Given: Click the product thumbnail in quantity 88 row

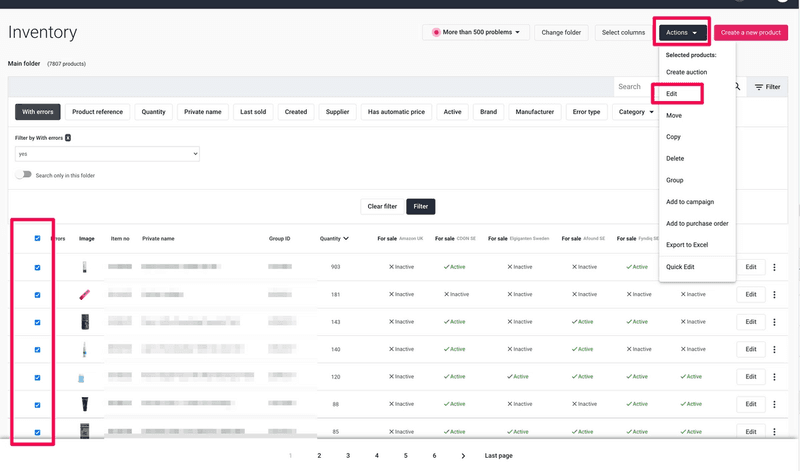Looking at the screenshot, I should pyautogui.click(x=85, y=404).
